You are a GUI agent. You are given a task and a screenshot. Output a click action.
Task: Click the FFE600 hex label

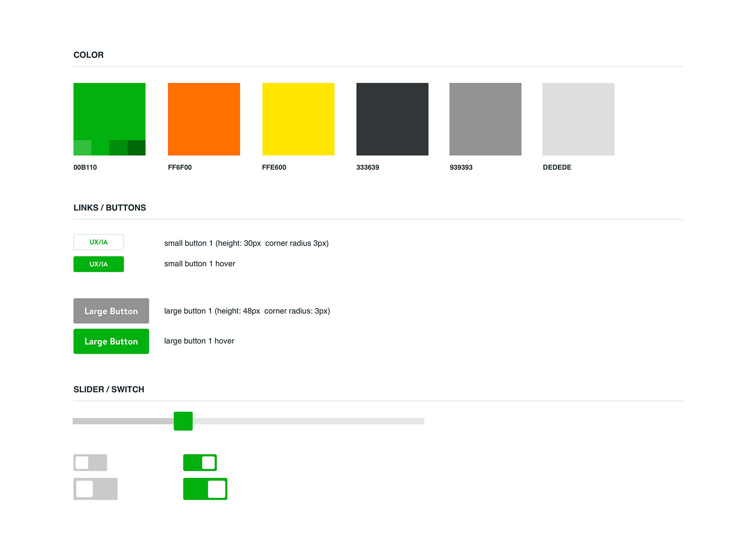(274, 167)
